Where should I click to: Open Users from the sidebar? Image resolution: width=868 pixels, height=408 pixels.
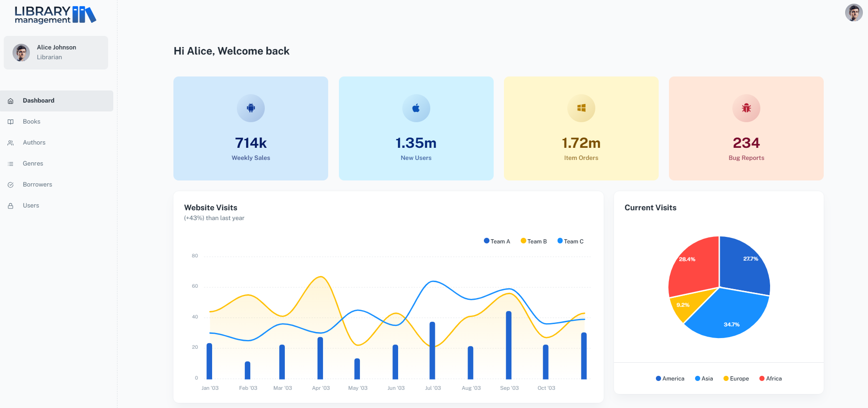56,206
